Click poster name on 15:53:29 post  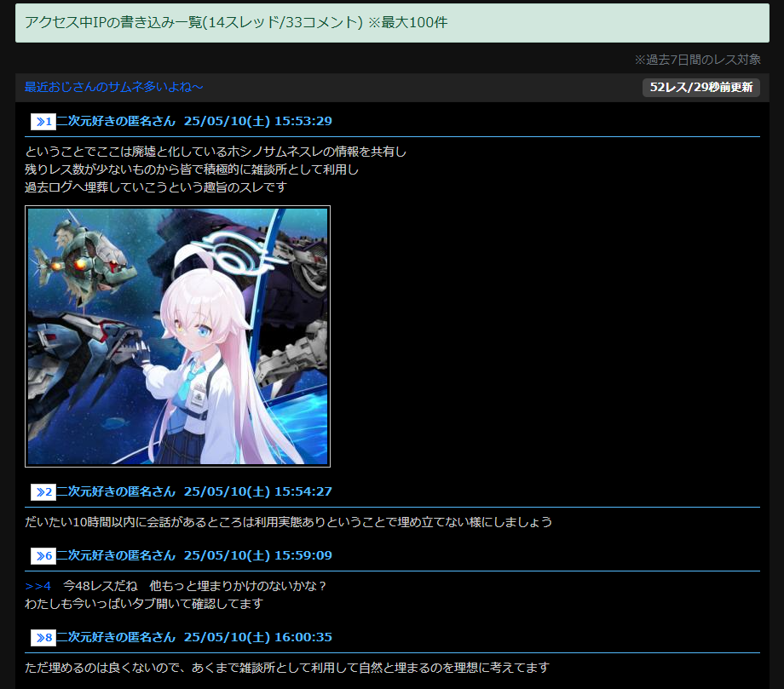[116, 121]
